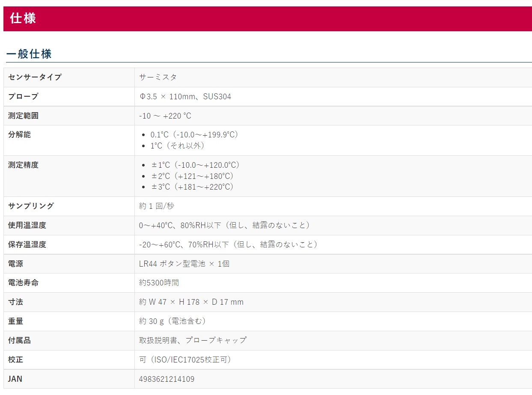Viewport: 532px width, 395px height.
Task: Select the 測定精度 row label
Action: (23, 165)
